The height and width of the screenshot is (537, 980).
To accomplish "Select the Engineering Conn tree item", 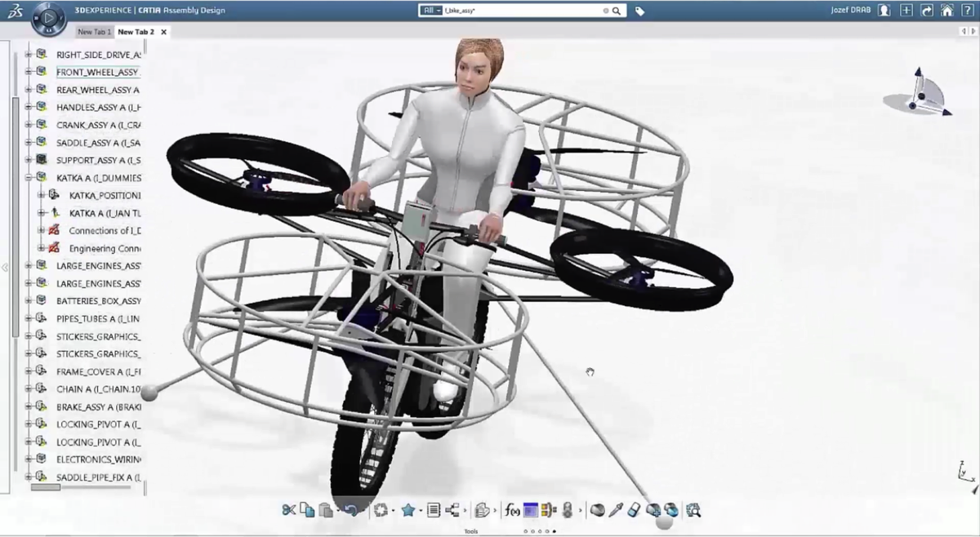I will (105, 248).
